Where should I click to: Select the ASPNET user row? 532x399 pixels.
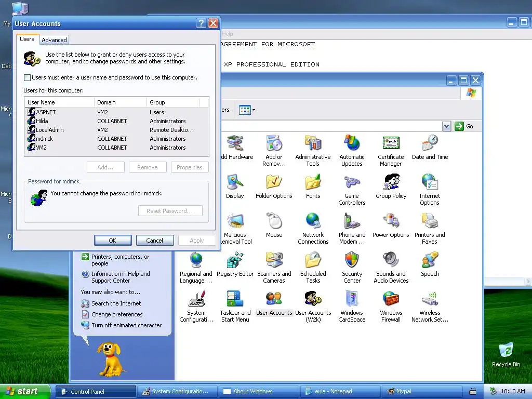tap(116, 112)
